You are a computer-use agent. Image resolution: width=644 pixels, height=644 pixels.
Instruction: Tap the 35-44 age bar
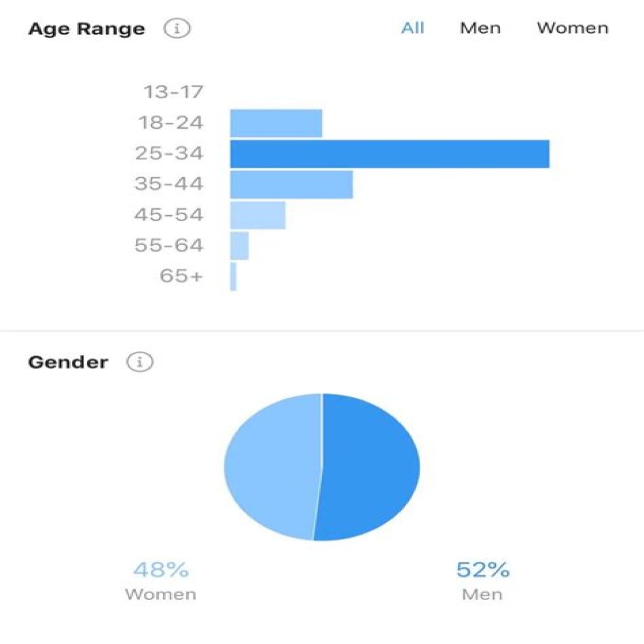point(291,185)
